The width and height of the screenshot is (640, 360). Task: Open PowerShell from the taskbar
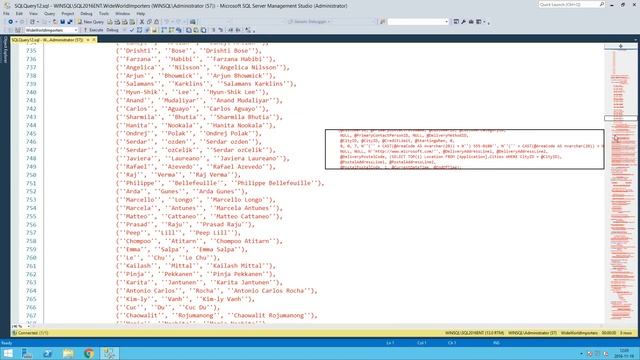[x=47, y=353]
